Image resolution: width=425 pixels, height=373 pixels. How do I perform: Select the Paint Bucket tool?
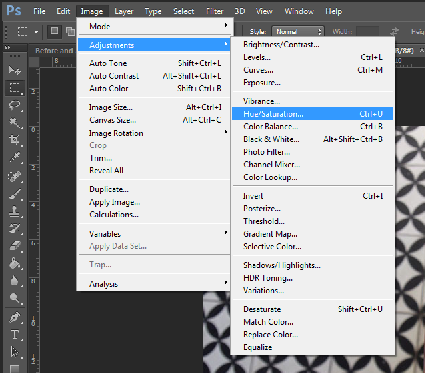pos(14,263)
